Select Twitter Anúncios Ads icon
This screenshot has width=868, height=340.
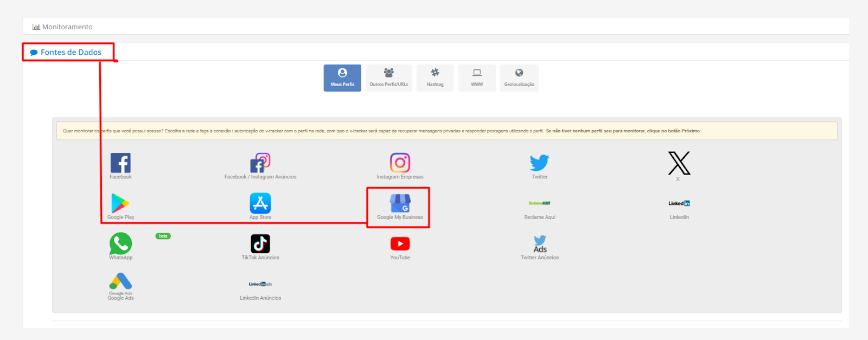(x=540, y=244)
